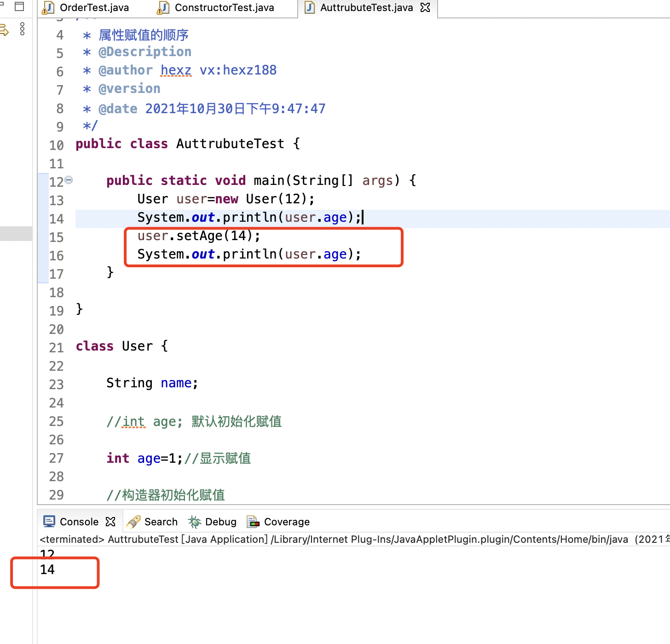Select the AuttrubuteTest.java editor tab
670x644 pixels.
point(367,8)
